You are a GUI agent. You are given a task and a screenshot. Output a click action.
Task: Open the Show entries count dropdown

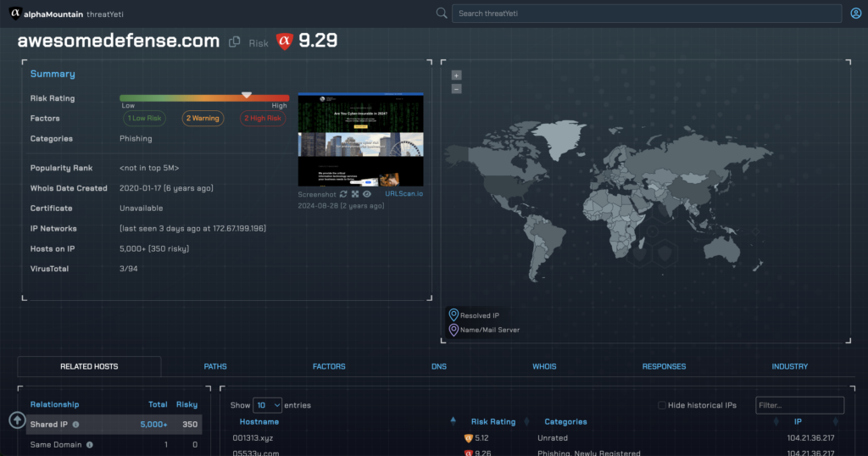pyautogui.click(x=266, y=405)
